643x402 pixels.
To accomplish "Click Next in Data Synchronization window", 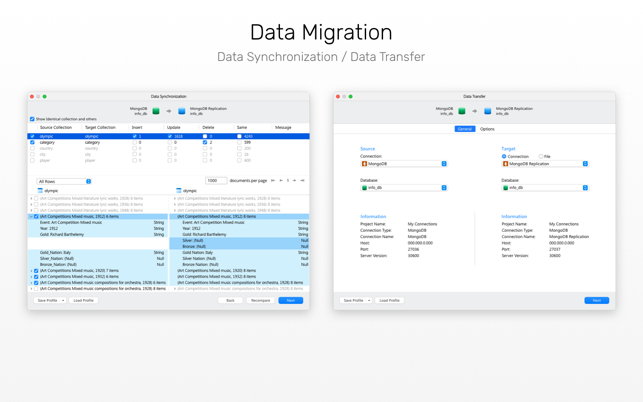I will tap(290, 300).
